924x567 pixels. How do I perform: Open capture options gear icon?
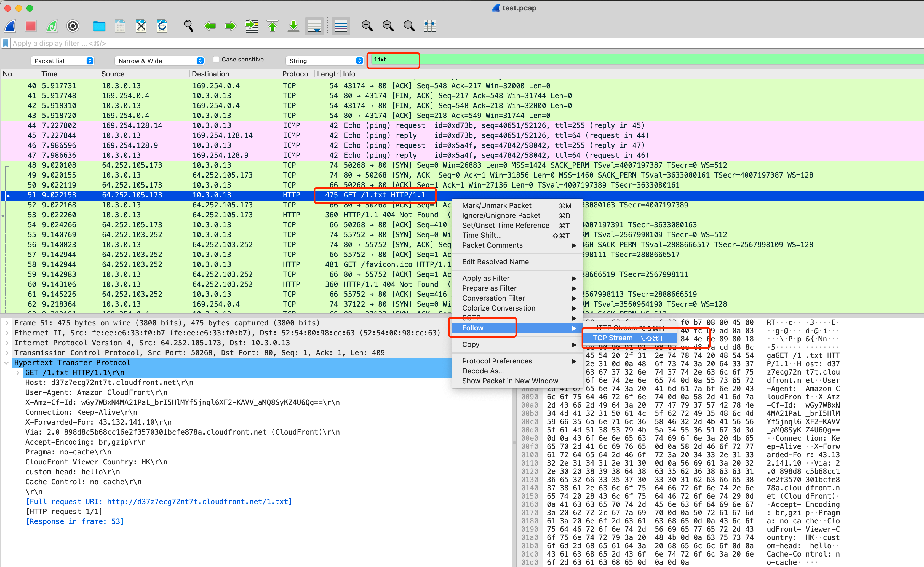73,26
